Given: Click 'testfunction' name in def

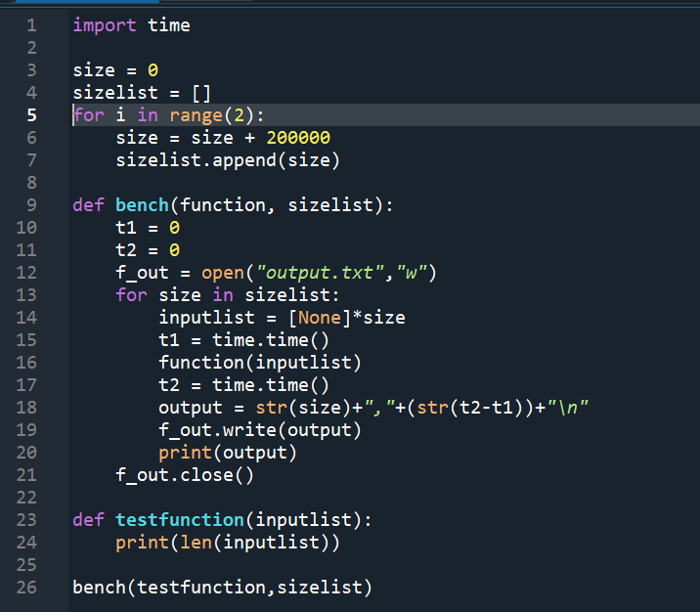Looking at the screenshot, I should tap(180, 520).
